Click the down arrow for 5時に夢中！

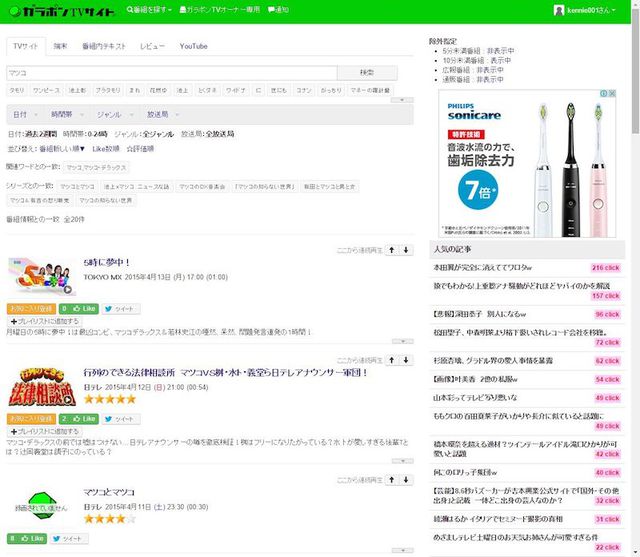click(x=407, y=250)
